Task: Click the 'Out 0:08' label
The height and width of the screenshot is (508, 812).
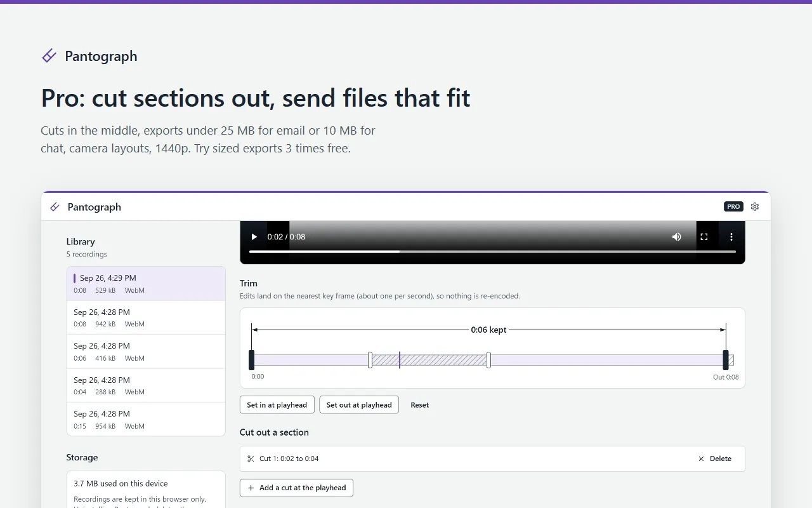Action: coord(726,377)
